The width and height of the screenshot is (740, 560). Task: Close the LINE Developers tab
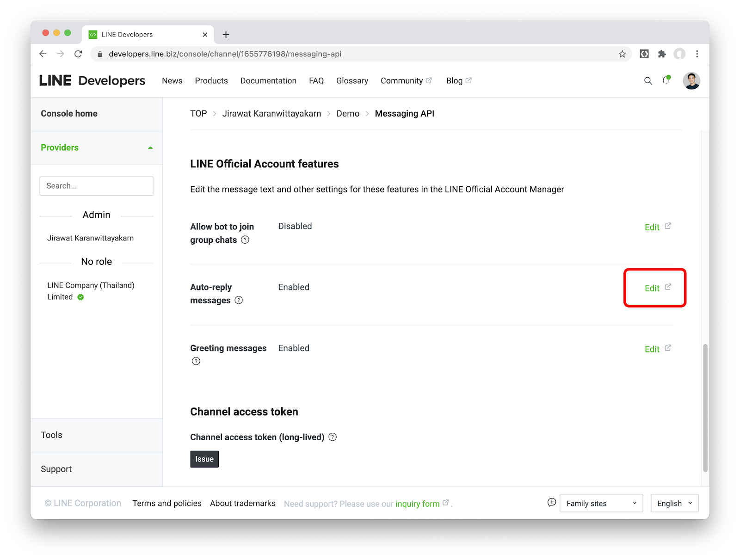point(205,35)
